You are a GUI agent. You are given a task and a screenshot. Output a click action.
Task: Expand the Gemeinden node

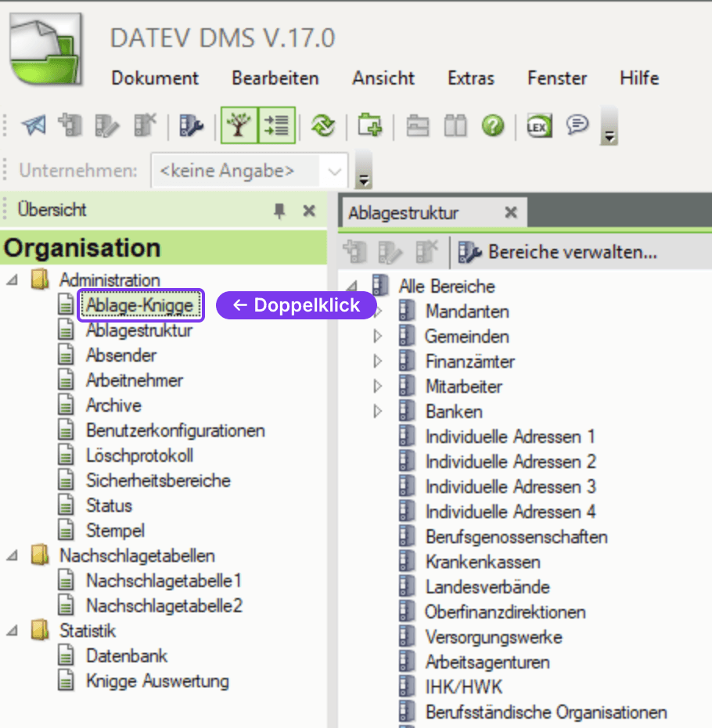(x=378, y=336)
